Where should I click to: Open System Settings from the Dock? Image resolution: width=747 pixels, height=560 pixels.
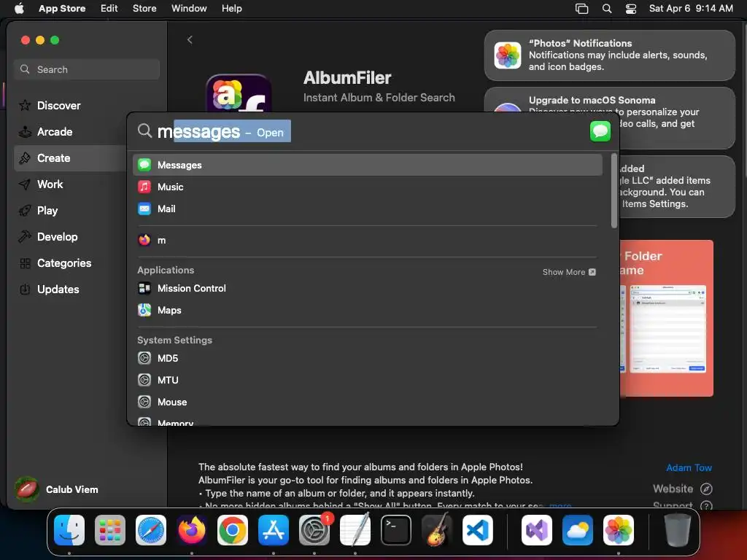tap(314, 530)
